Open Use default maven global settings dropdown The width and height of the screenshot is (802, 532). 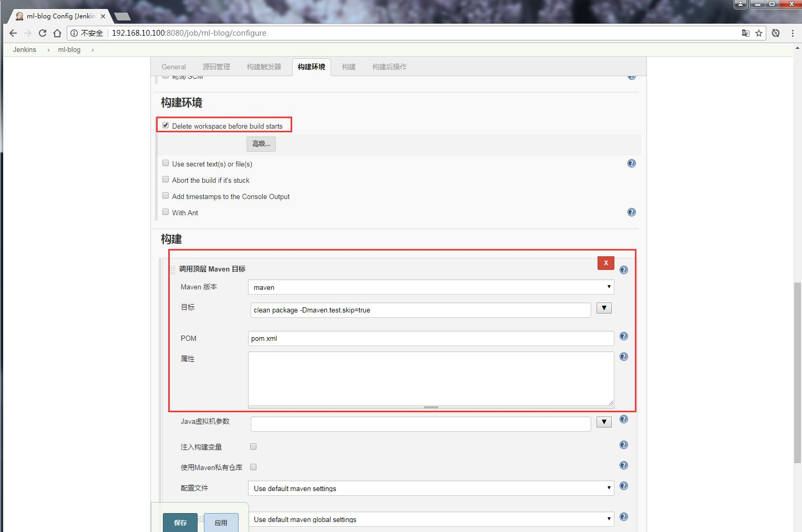[x=431, y=519]
